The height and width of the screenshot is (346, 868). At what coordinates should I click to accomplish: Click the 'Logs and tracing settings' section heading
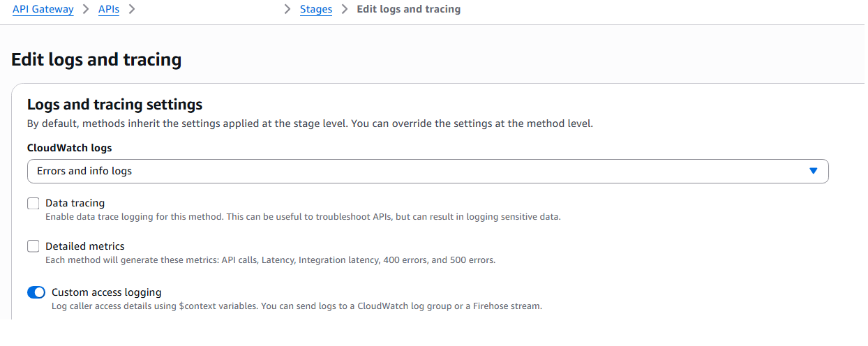click(x=114, y=105)
